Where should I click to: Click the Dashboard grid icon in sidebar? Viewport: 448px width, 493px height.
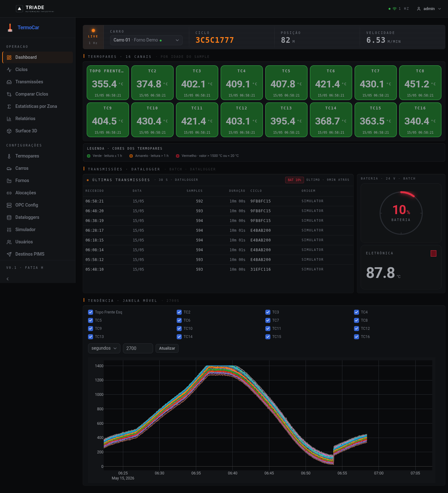point(9,57)
